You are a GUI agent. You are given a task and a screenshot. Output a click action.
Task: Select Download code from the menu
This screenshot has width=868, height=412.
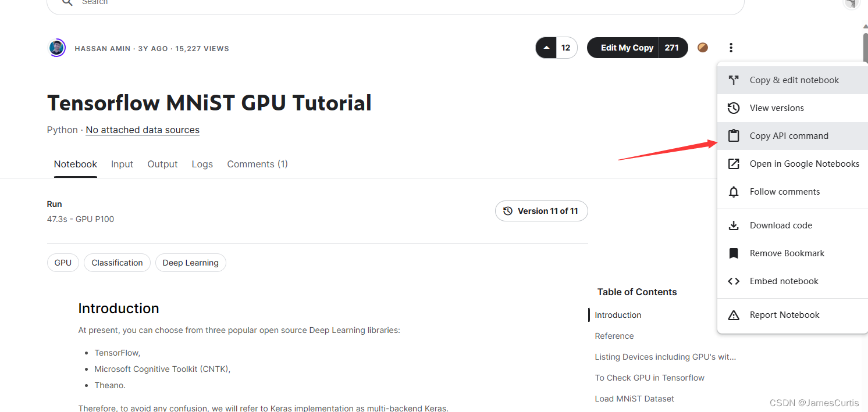(792, 225)
